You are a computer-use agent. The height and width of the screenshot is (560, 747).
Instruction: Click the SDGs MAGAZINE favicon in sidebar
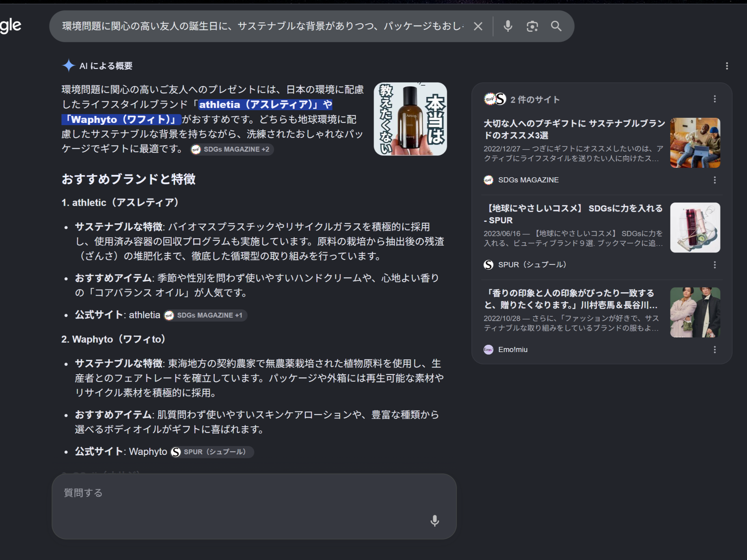pyautogui.click(x=488, y=180)
